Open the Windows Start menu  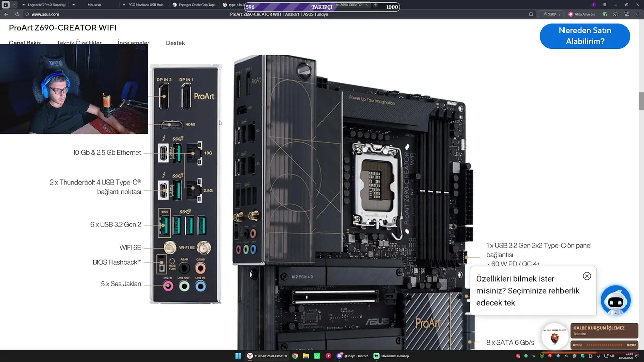(x=238, y=356)
